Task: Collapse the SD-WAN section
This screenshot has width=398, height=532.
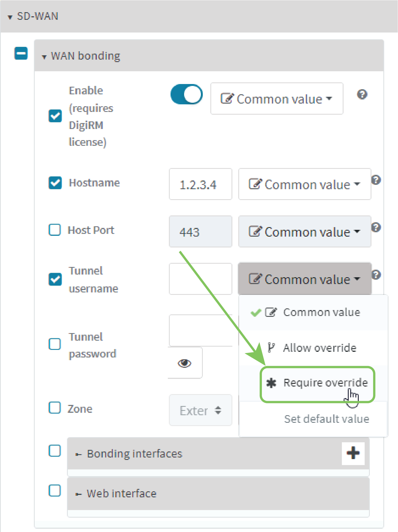Action: (x=10, y=17)
